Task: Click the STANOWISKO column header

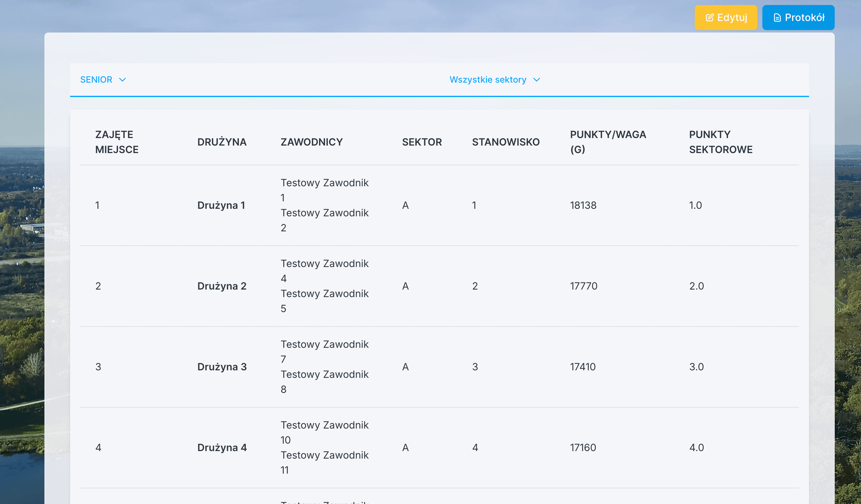Action: pyautogui.click(x=506, y=141)
